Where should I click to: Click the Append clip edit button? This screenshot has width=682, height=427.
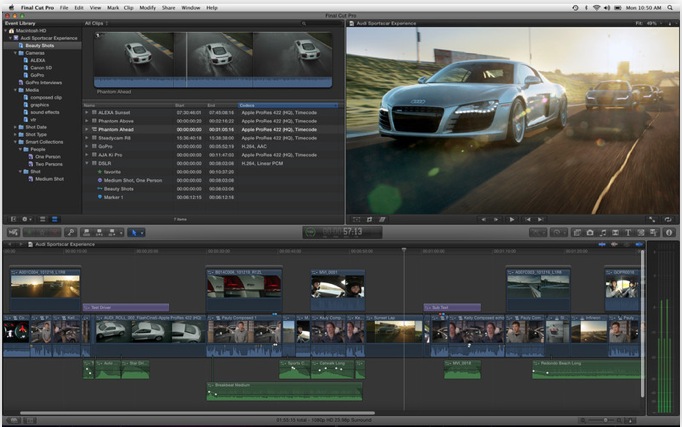pos(112,233)
